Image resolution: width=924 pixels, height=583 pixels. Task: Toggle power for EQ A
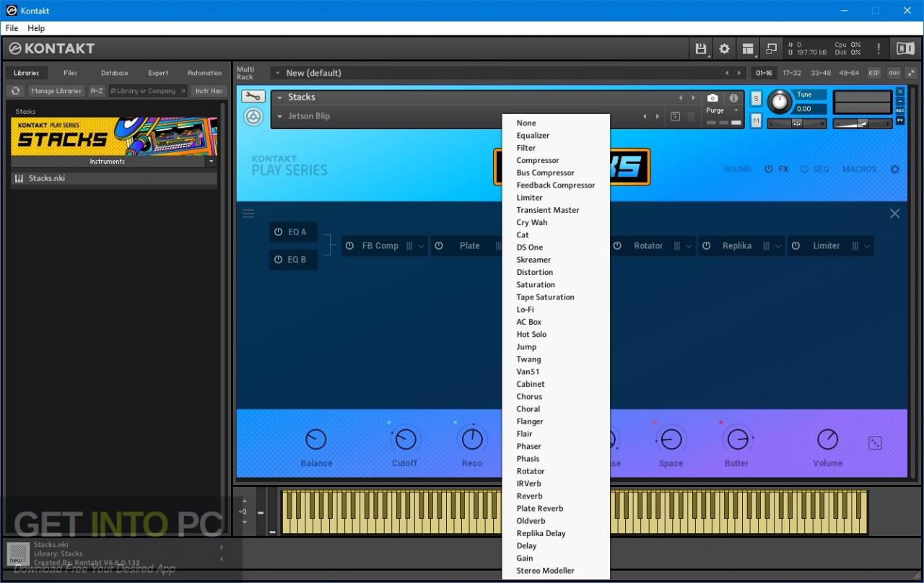tap(278, 232)
